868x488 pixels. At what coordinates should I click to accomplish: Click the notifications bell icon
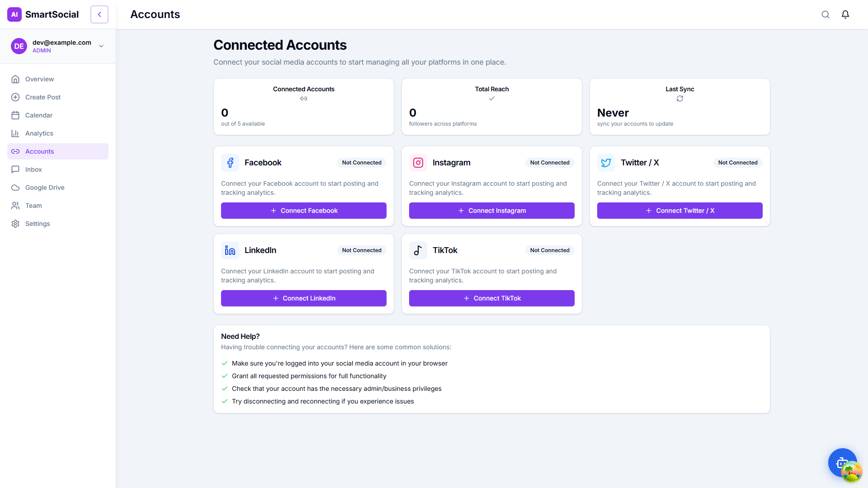coord(845,14)
